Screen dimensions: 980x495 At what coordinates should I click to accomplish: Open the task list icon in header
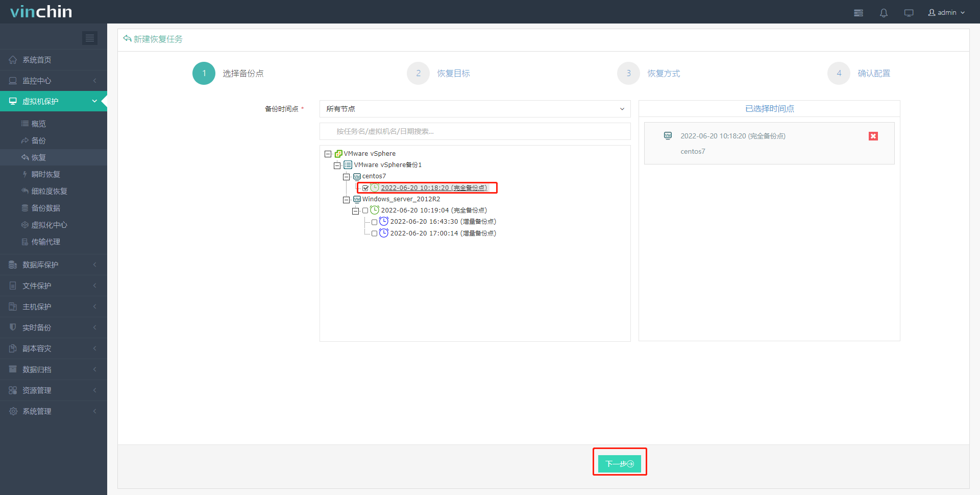[859, 13]
